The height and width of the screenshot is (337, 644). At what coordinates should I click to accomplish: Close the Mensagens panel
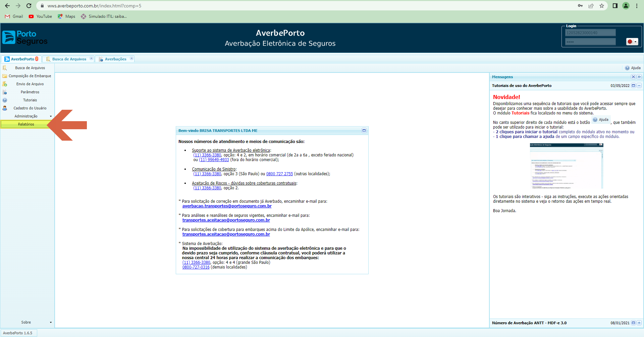click(x=633, y=77)
